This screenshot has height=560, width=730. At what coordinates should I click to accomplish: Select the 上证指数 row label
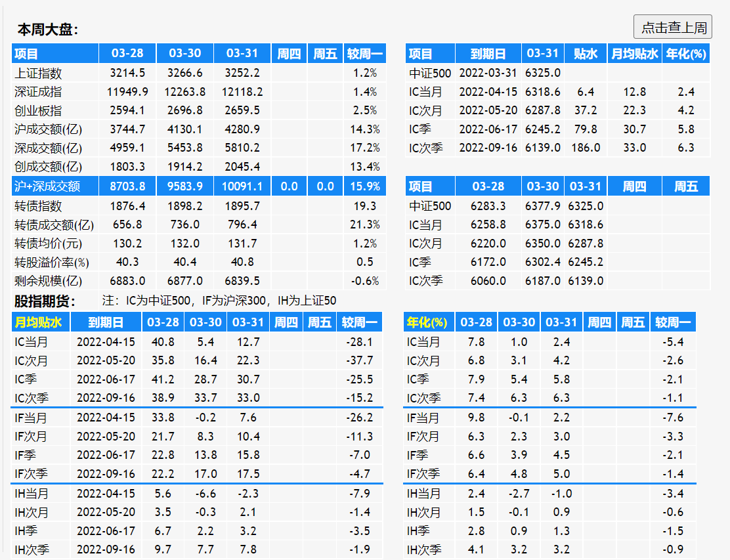38,73
